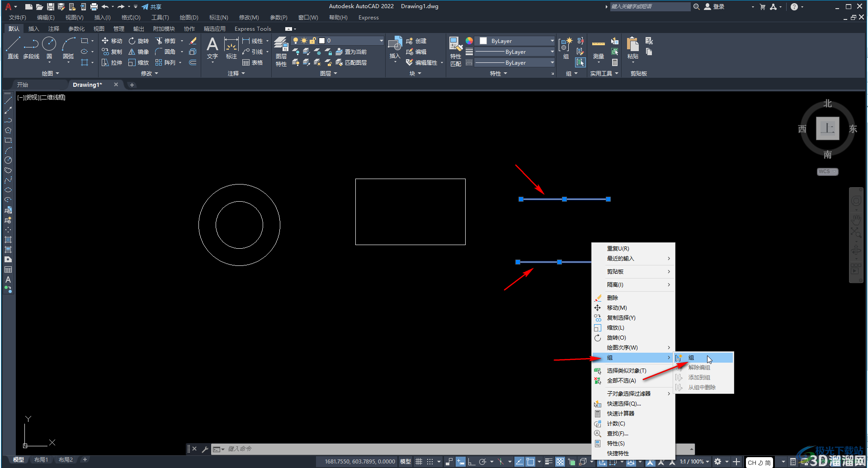868x468 pixels.
Task: Open the ByLayer color dropdown
Action: click(552, 41)
